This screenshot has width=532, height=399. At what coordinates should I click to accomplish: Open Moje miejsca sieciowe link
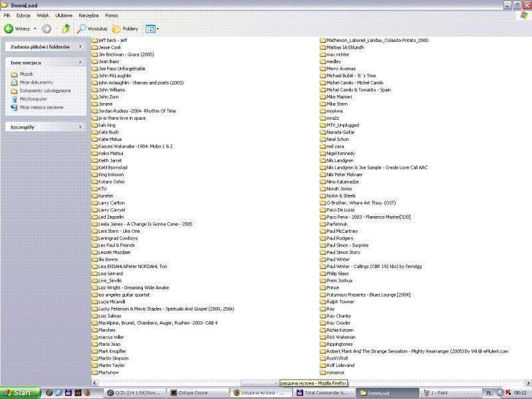pyautogui.click(x=41, y=107)
